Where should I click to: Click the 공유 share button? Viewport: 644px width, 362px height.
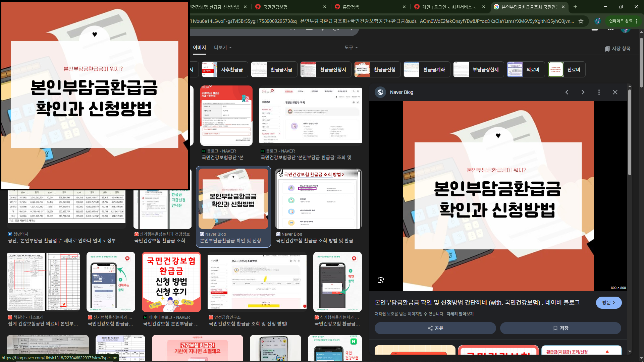[x=435, y=328]
